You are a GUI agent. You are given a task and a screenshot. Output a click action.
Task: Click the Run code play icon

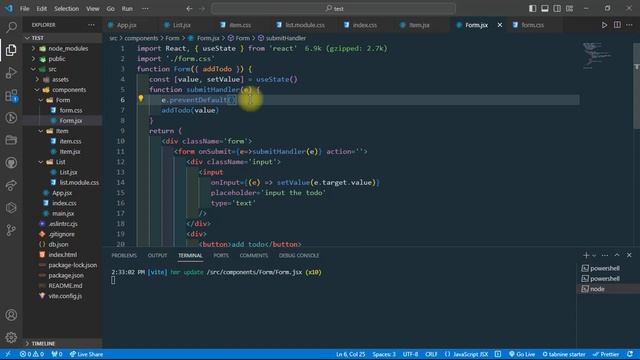604,25
